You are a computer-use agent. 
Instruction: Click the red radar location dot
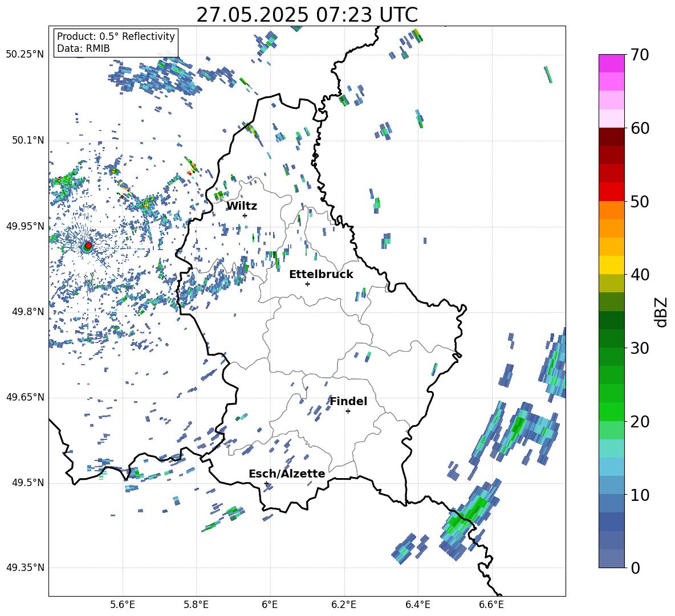point(88,245)
